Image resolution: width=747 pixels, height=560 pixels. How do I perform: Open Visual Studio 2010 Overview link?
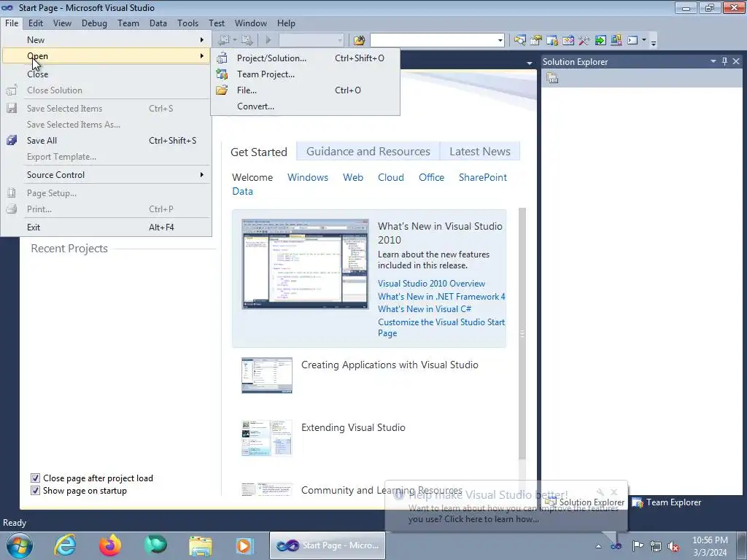point(431,284)
